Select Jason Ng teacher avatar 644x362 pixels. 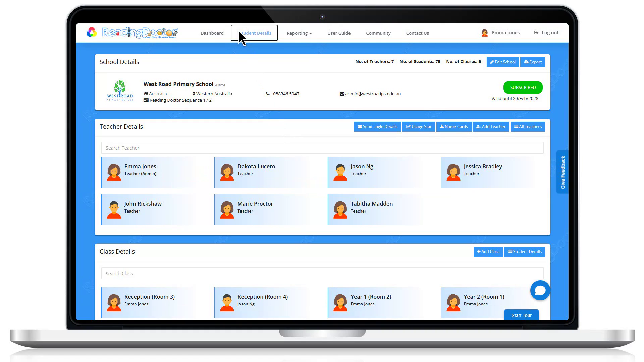(x=340, y=172)
